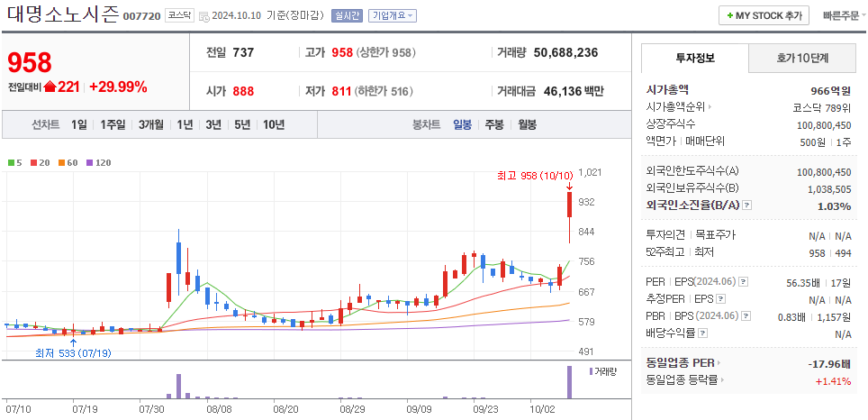Open help icon beside PER EPS(2024.06)

click(x=743, y=282)
